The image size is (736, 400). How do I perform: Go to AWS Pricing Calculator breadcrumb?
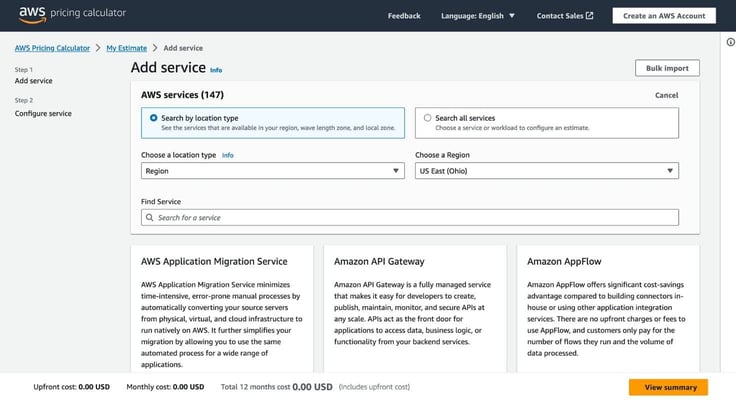(52, 48)
